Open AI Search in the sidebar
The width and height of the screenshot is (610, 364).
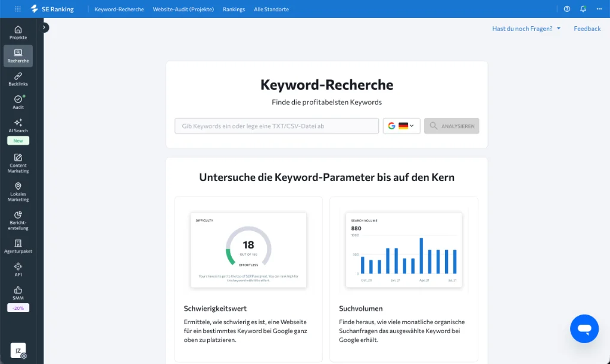click(18, 126)
